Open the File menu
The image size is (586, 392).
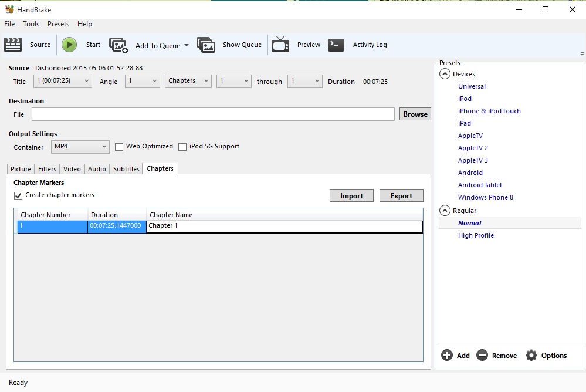pos(9,24)
